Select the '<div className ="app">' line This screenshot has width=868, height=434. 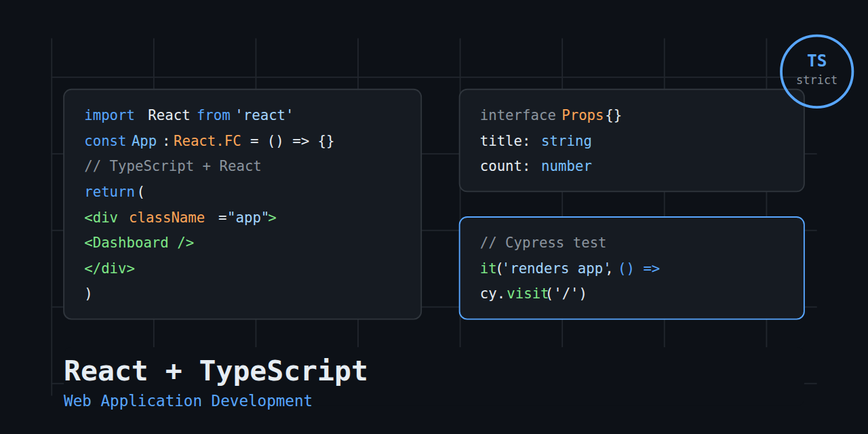point(180,218)
